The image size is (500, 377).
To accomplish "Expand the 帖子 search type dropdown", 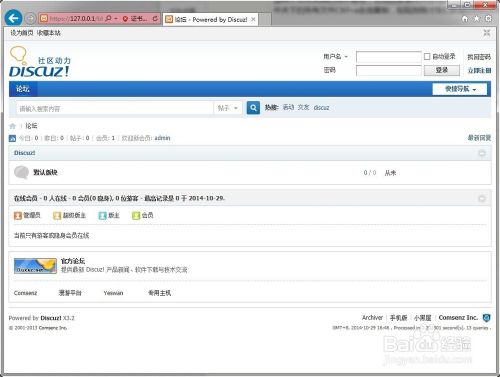I will point(228,108).
